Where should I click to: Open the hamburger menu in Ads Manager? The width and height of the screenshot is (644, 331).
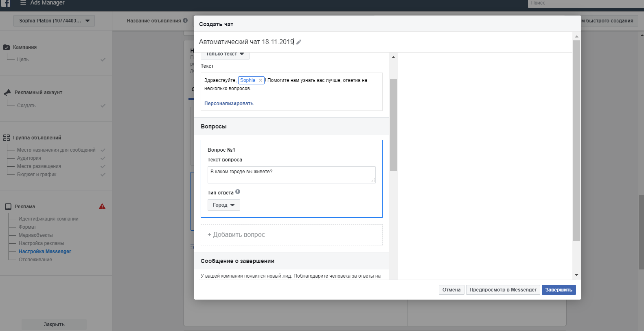23,3
